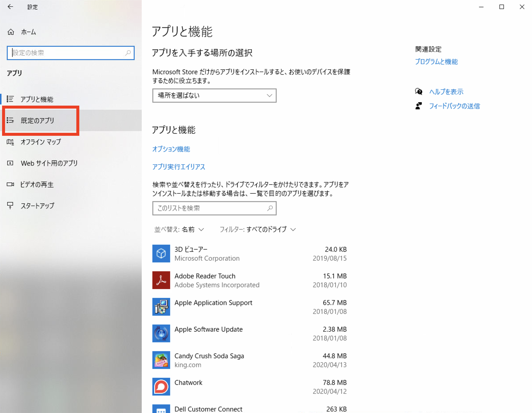Click the スタートアップ monitor icon
Viewport: 532px width, 413px height.
[10, 206]
